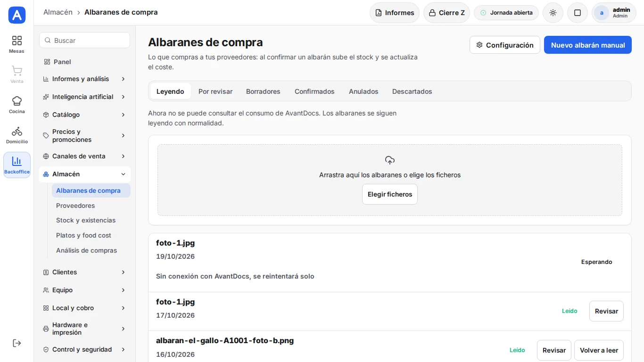Click Nuevo albarán manual button

[x=588, y=45]
